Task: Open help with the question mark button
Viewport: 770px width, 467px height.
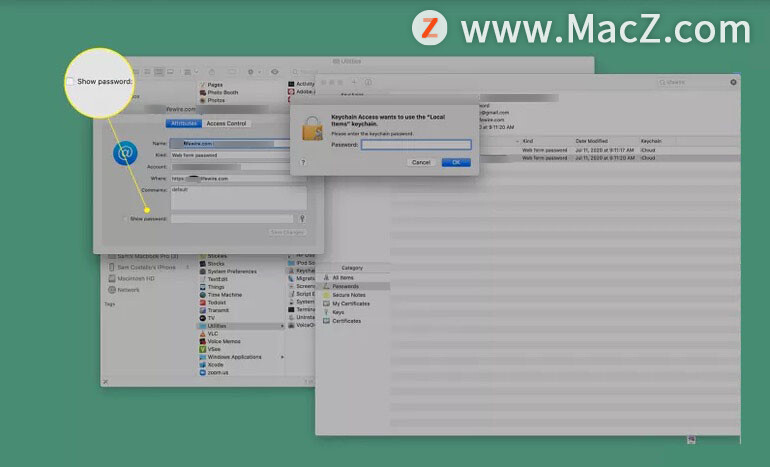Action: pos(303,162)
